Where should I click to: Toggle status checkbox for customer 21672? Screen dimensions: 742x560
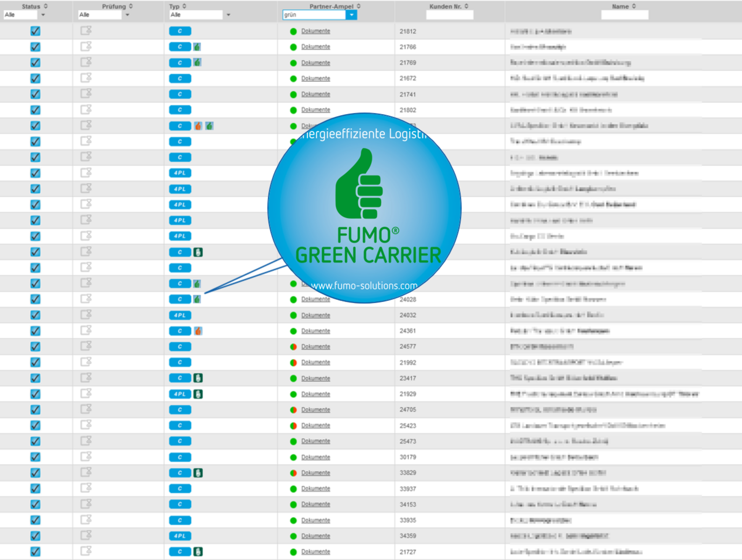click(35, 78)
